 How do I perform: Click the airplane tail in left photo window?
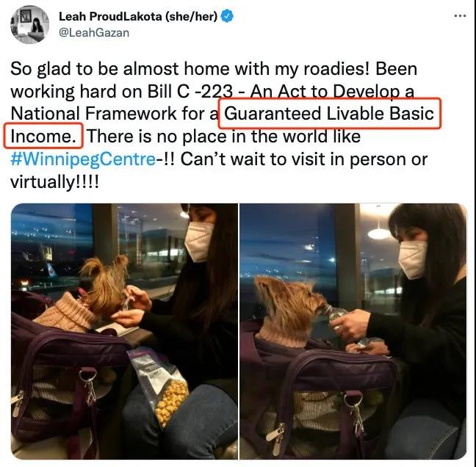[51, 269]
